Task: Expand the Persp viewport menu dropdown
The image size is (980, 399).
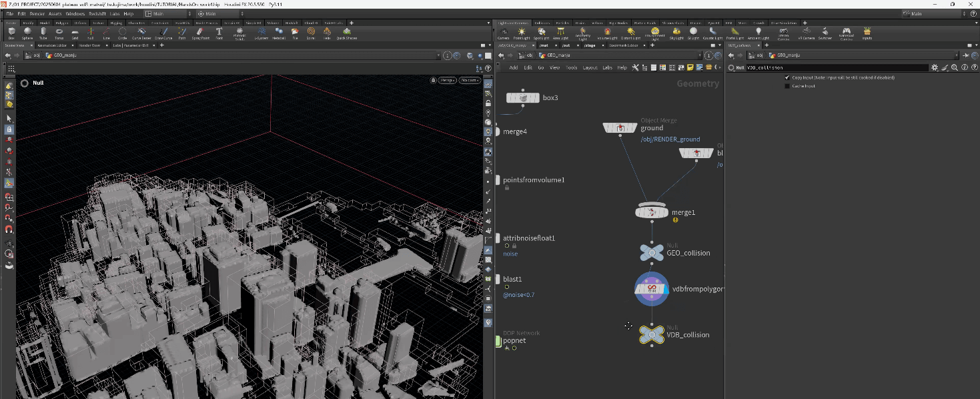Action: 447,80
